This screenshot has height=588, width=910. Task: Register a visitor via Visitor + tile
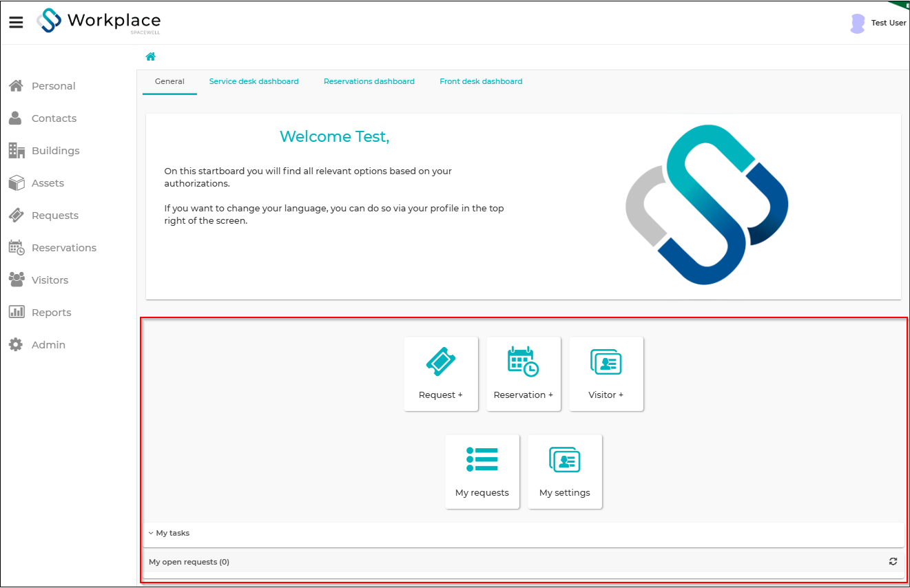(606, 374)
